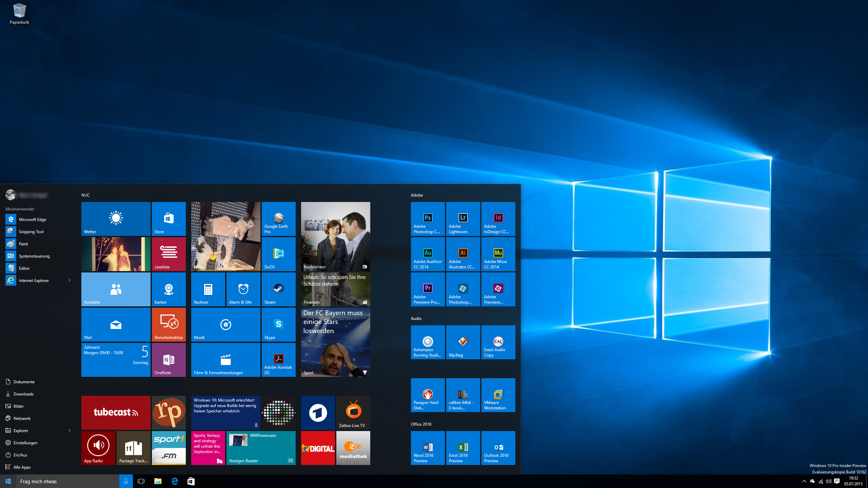868x488 pixels.
Task: Open the Skype tile
Action: click(278, 325)
